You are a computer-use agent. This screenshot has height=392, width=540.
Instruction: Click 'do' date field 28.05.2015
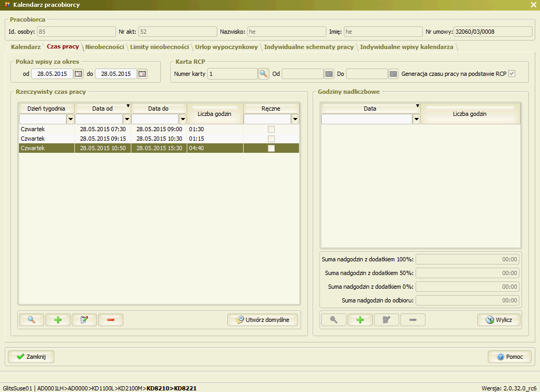[116, 74]
